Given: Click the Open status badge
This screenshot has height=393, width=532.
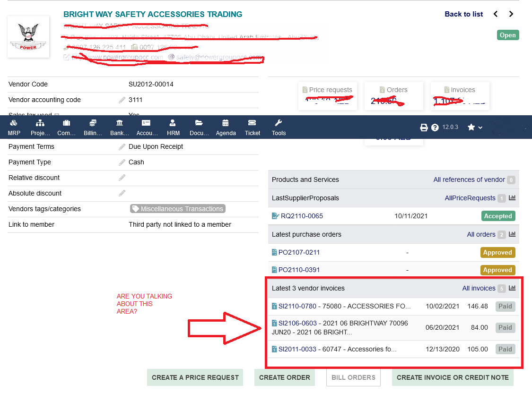Looking at the screenshot, I should click(508, 35).
